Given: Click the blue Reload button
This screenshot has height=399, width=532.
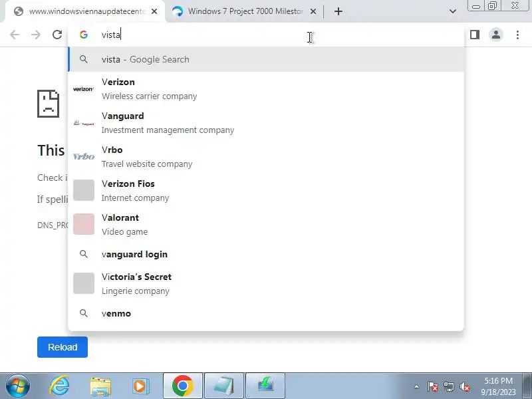Looking at the screenshot, I should [x=63, y=347].
